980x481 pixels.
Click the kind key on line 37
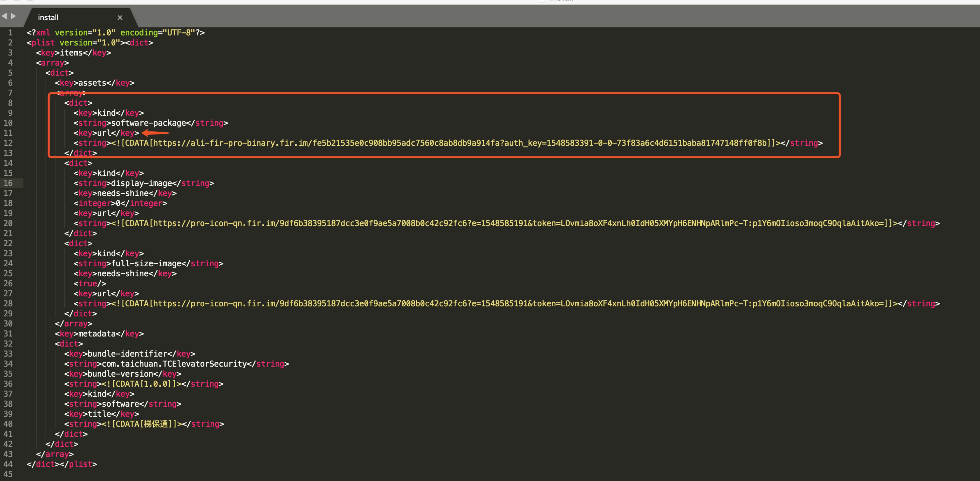point(99,394)
